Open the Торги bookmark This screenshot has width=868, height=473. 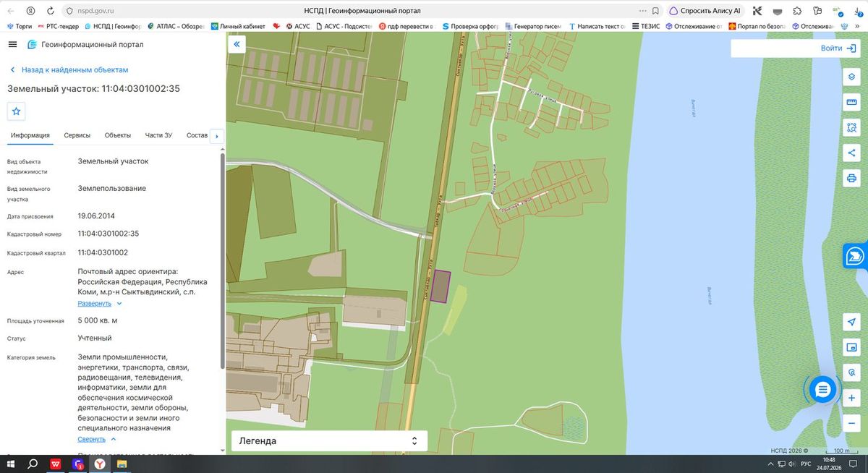tap(19, 26)
